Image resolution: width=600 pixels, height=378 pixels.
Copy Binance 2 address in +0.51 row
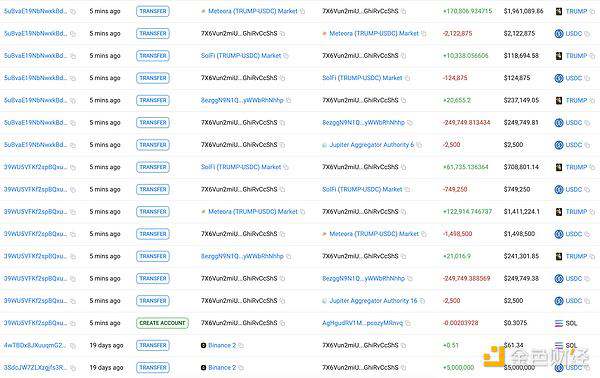[241, 345]
